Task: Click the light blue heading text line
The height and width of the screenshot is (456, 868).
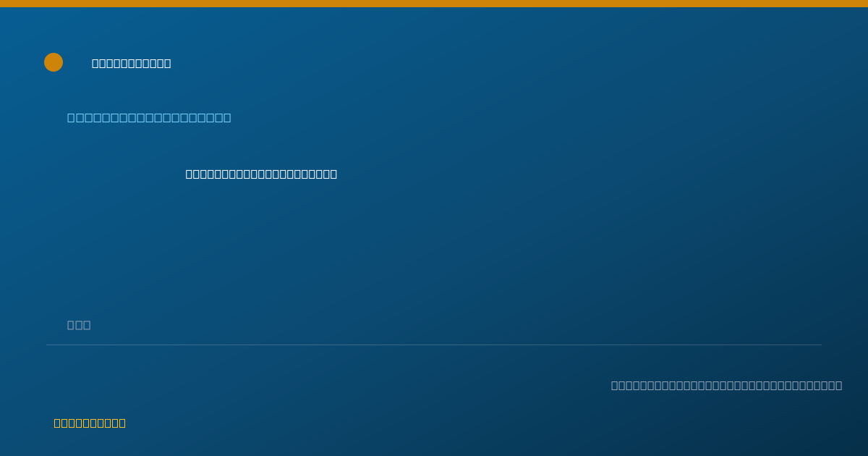Action: [x=149, y=118]
